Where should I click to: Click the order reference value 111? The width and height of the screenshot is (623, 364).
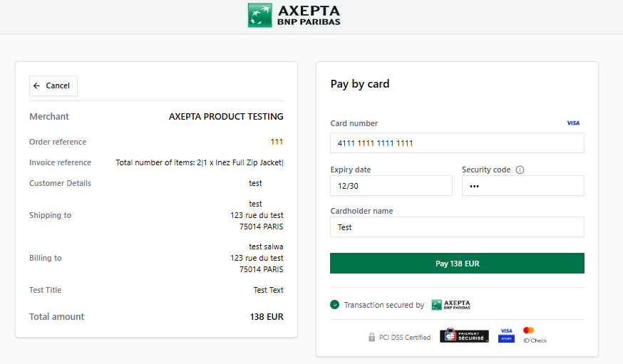[x=277, y=142]
